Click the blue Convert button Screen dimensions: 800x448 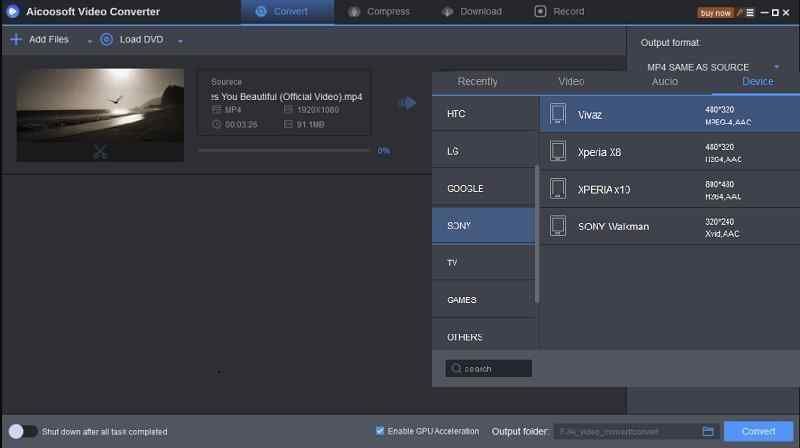758,432
